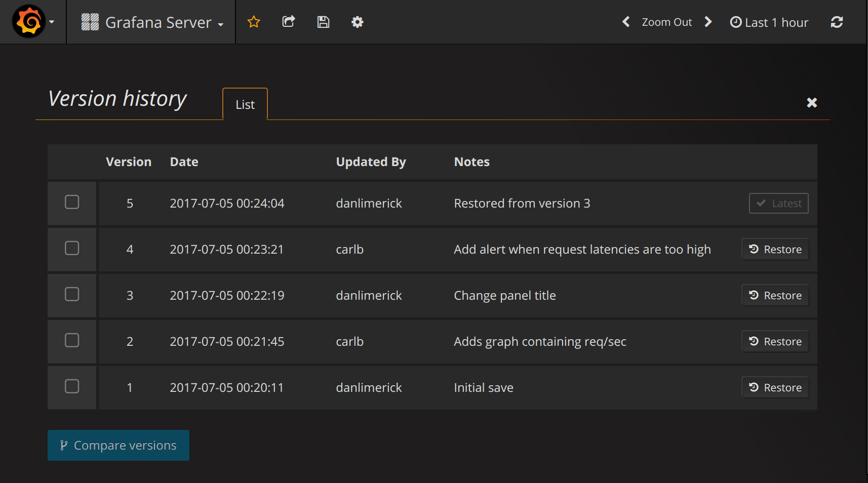Close the Version history panel

[x=812, y=103]
